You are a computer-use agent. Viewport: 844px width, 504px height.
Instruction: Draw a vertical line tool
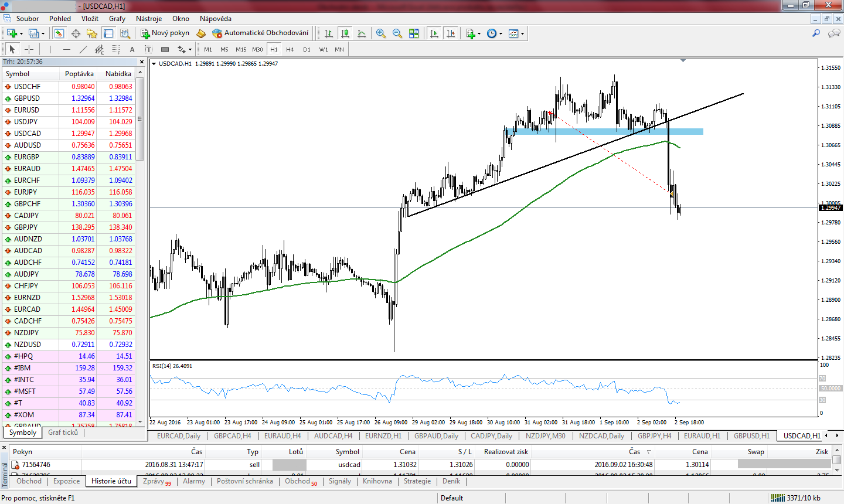coord(50,49)
